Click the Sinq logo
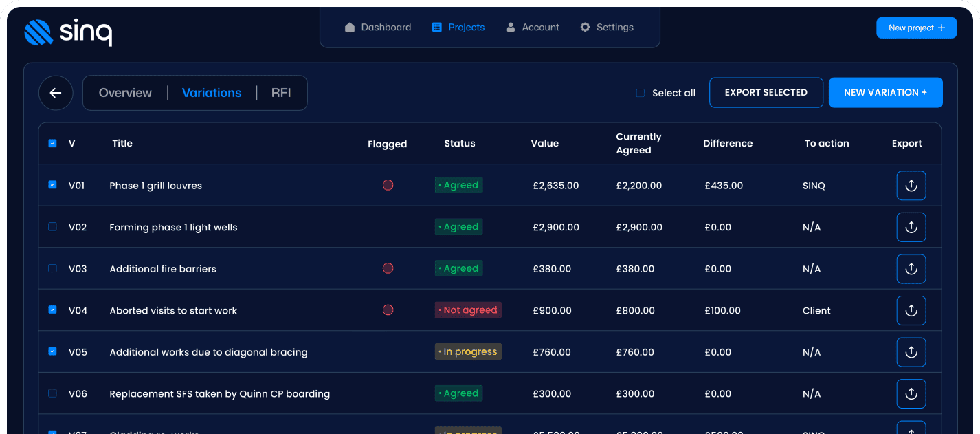980x434 pixels. (x=68, y=32)
